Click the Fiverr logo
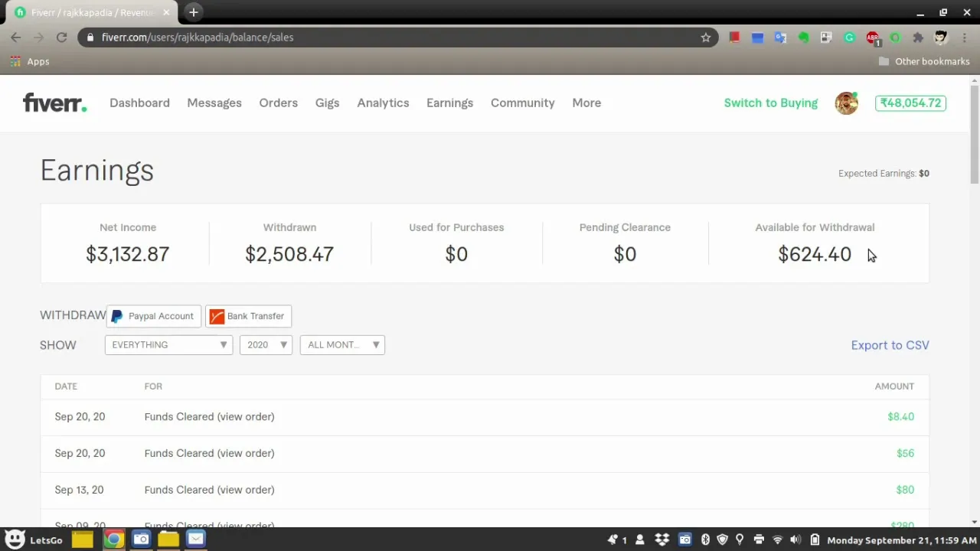 [54, 103]
